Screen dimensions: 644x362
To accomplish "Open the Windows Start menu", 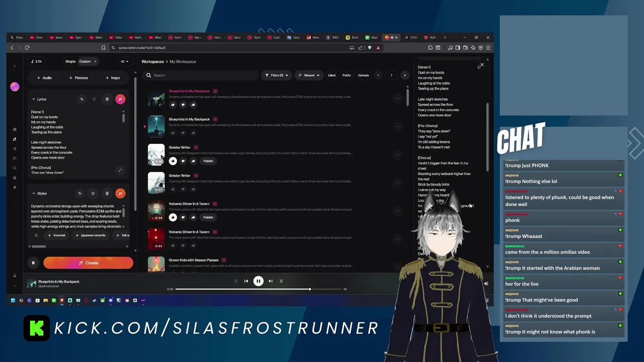I will [x=13, y=300].
